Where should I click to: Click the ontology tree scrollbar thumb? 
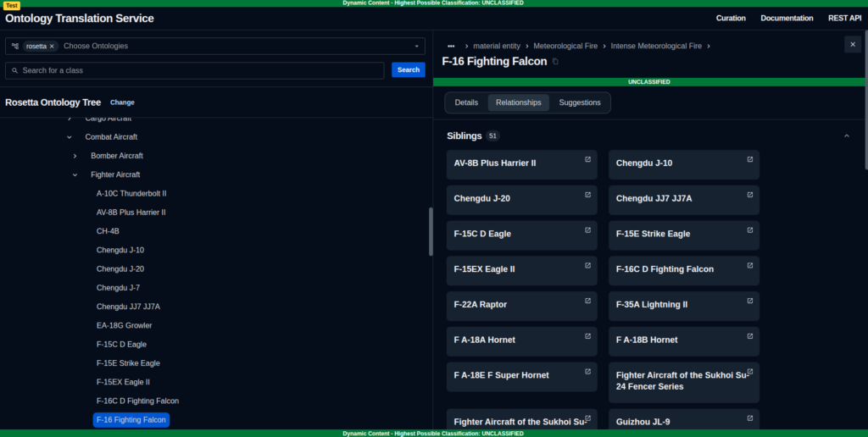click(431, 231)
